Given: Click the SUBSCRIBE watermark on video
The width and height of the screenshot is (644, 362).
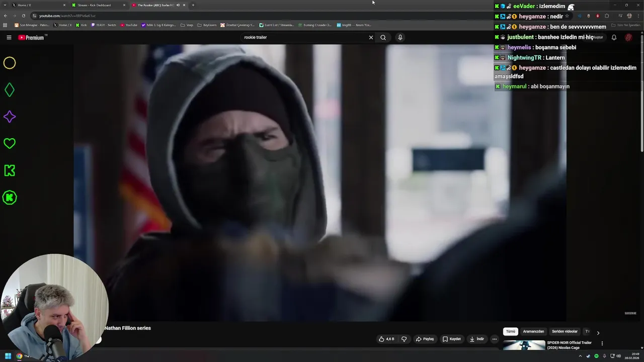Looking at the screenshot, I should coord(630,313).
